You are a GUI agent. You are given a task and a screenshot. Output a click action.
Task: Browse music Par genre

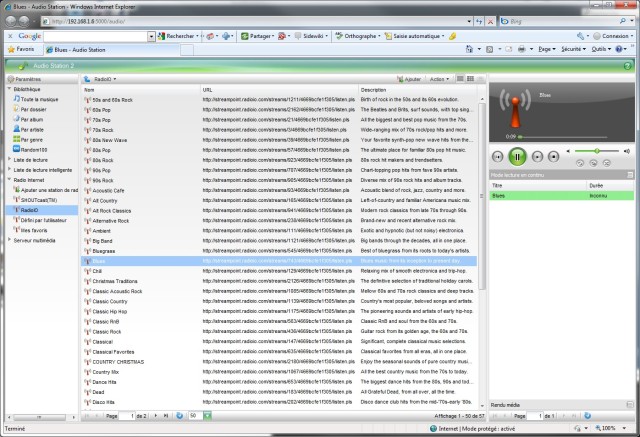pyautogui.click(x=28, y=140)
